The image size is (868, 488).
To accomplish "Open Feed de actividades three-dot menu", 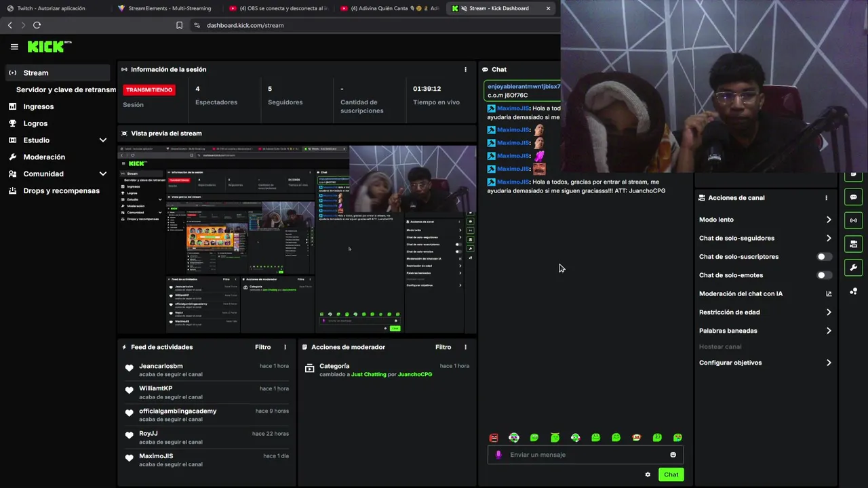I will point(285,347).
